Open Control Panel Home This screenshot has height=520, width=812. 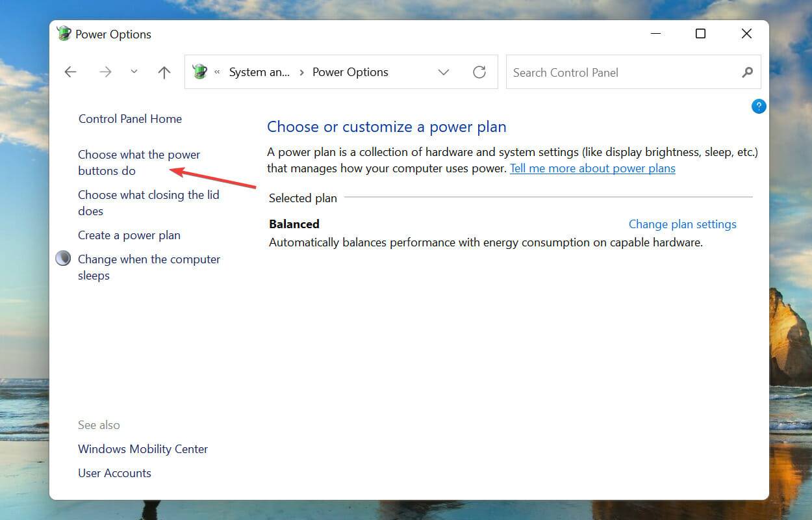coord(130,118)
